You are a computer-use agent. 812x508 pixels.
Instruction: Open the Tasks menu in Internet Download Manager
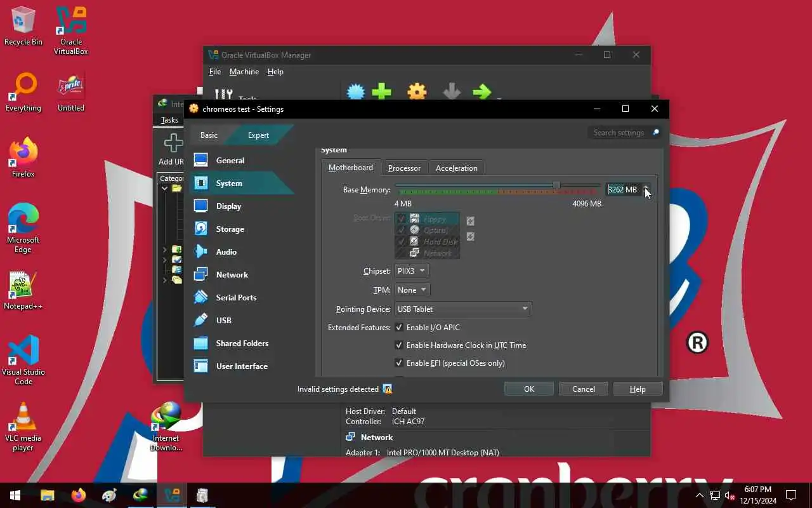169,120
